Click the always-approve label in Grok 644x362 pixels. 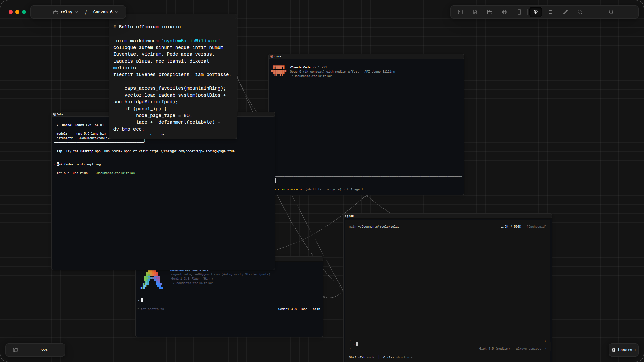[528, 349]
